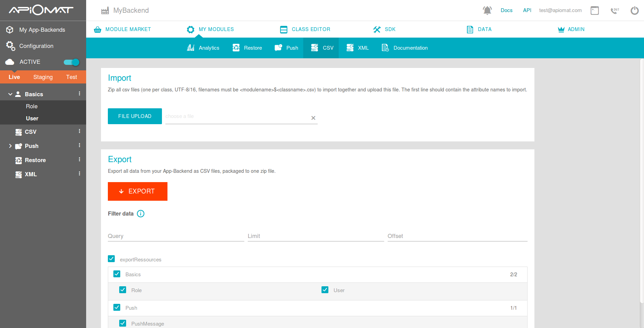This screenshot has height=328, width=644.
Task: Click the Data document icon
Action: [x=470, y=30]
